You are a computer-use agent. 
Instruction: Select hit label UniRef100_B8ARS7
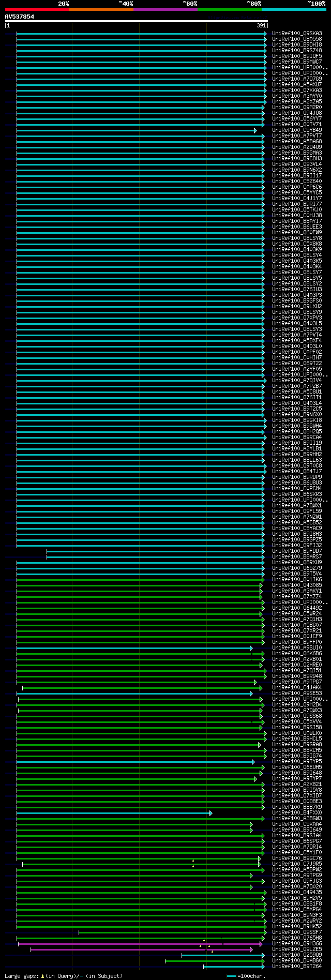coord(297,557)
